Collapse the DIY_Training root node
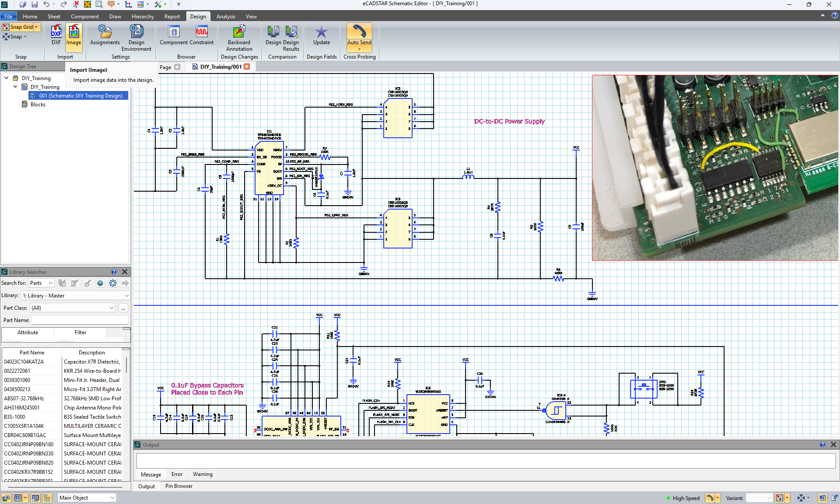The image size is (840, 504). click(7, 78)
